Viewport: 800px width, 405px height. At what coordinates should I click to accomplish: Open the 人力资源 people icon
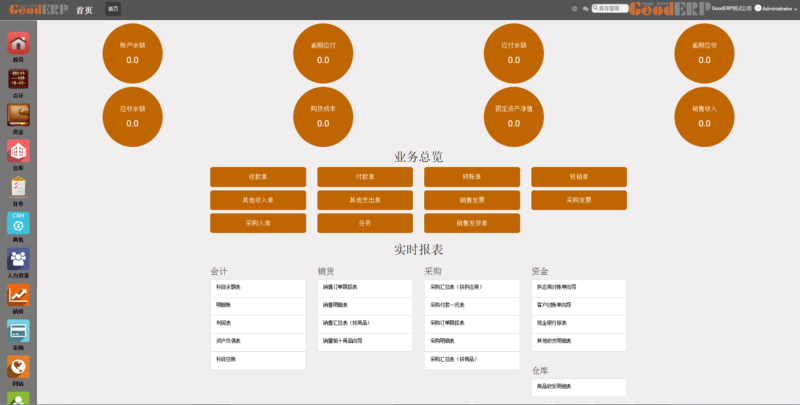point(18,259)
